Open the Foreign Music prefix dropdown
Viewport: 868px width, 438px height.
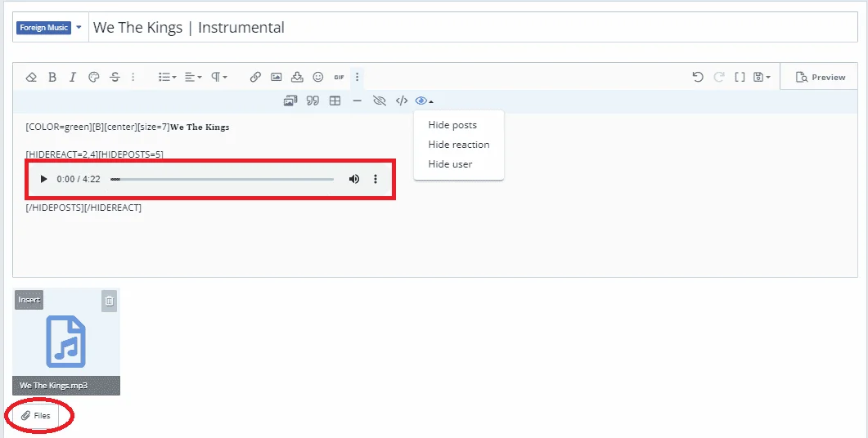(x=50, y=27)
